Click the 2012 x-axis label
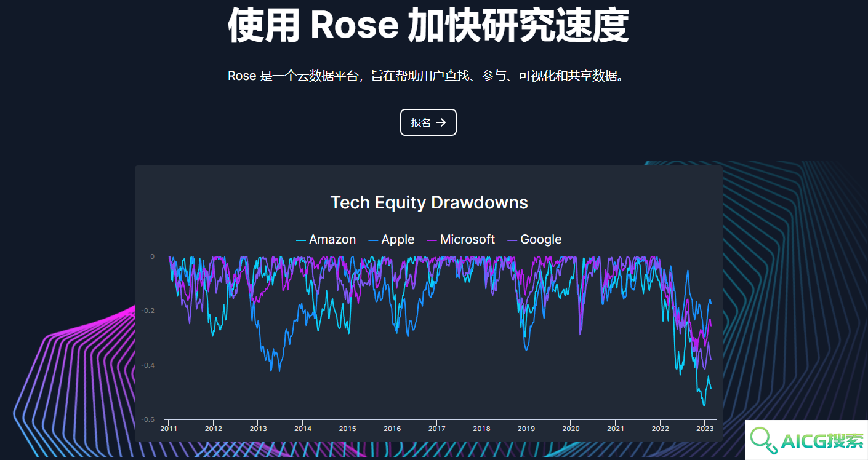Screen dimensions: 868x460 (x=214, y=429)
